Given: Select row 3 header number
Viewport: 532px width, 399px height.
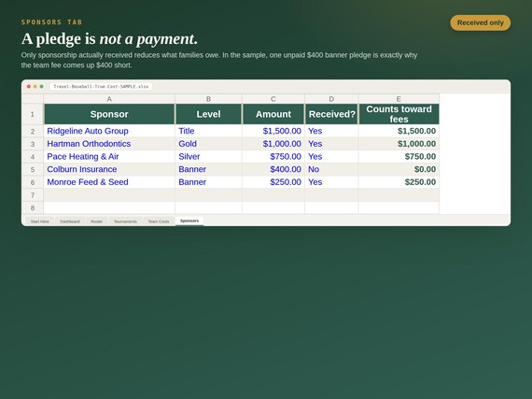Looking at the screenshot, I should pyautogui.click(x=33, y=144).
